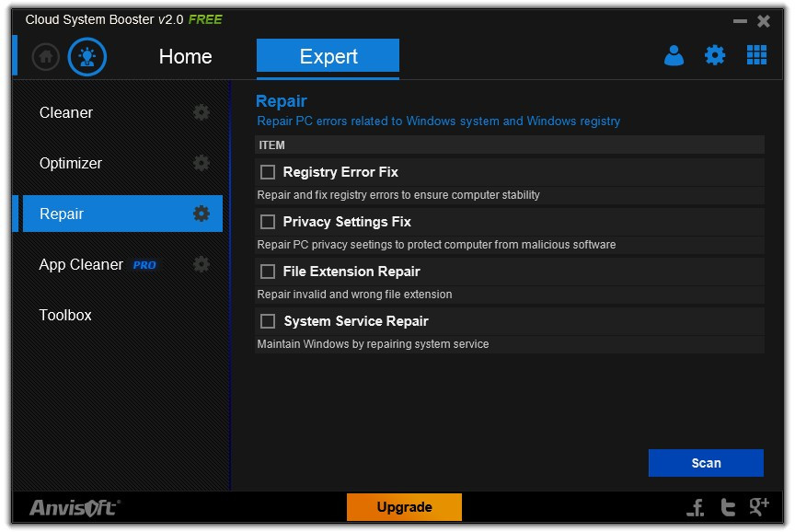Viewport: 795px width, 532px height.
Task: Enable the Privacy Settings Fix checkbox
Action: (268, 222)
